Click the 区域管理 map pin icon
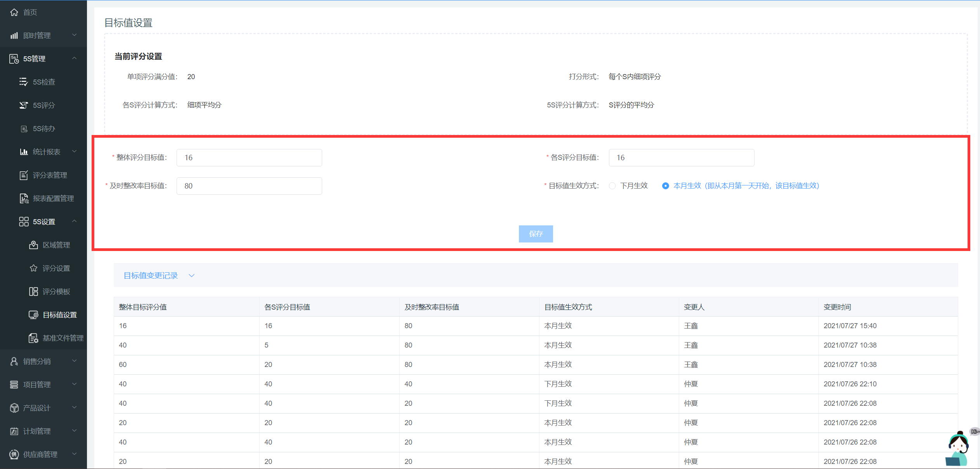The image size is (980, 469). pyautogui.click(x=33, y=245)
